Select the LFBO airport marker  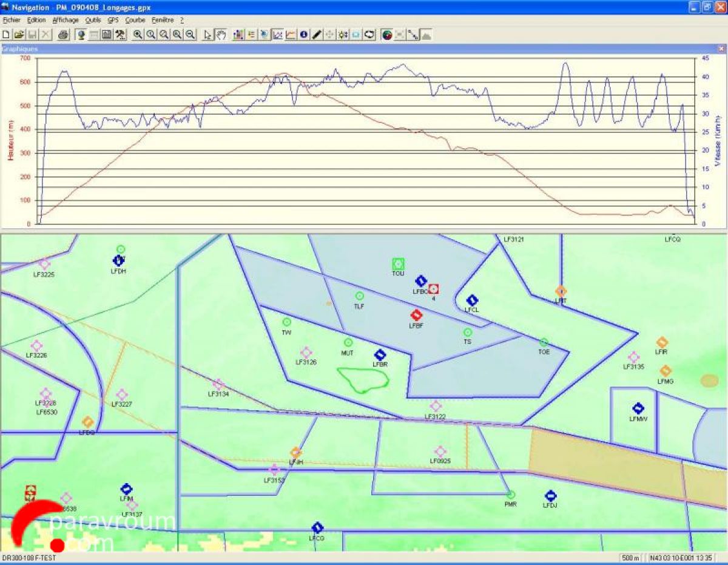[x=421, y=281]
